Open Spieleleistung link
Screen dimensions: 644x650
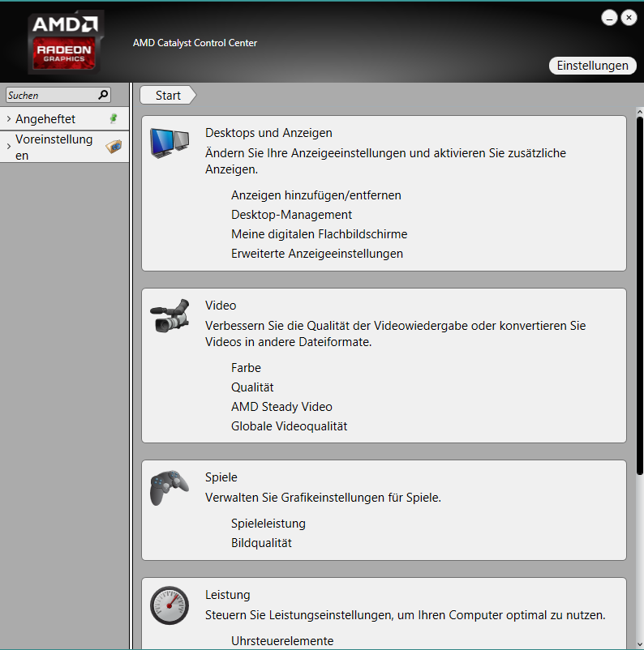tap(268, 524)
